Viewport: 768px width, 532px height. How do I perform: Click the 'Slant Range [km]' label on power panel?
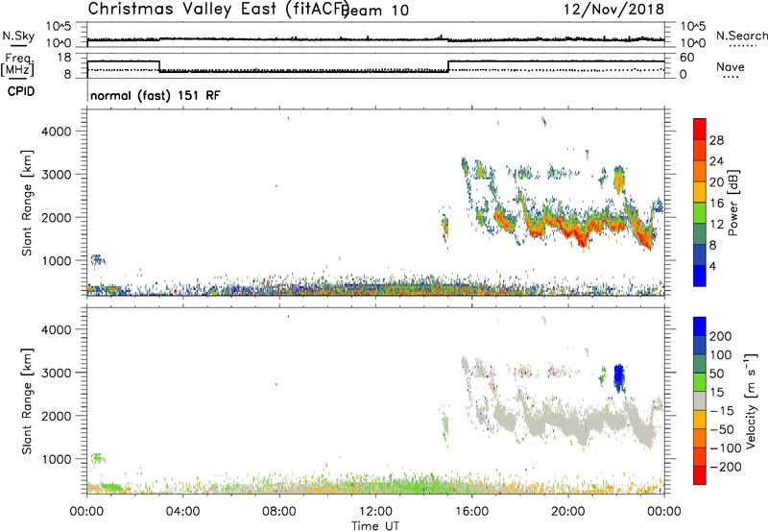coord(27,203)
